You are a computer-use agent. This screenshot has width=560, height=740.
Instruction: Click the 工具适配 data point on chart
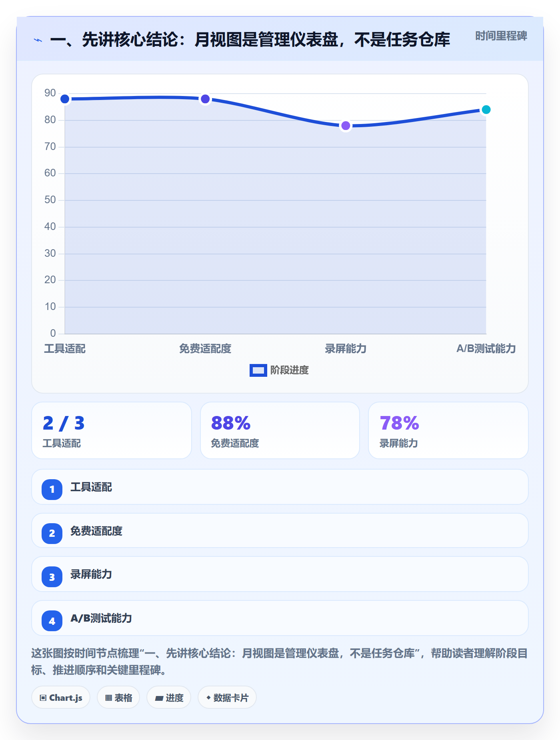(65, 99)
